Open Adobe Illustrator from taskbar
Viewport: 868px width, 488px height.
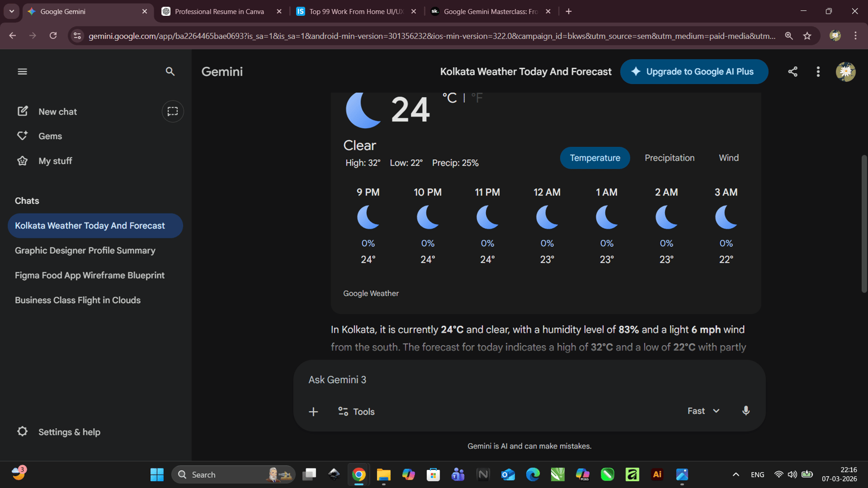657,474
